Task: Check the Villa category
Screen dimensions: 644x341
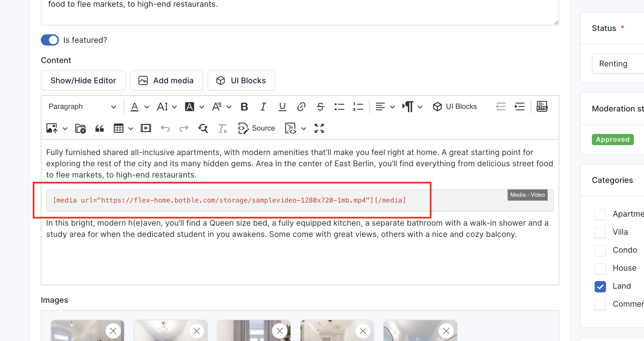Action: pos(600,232)
